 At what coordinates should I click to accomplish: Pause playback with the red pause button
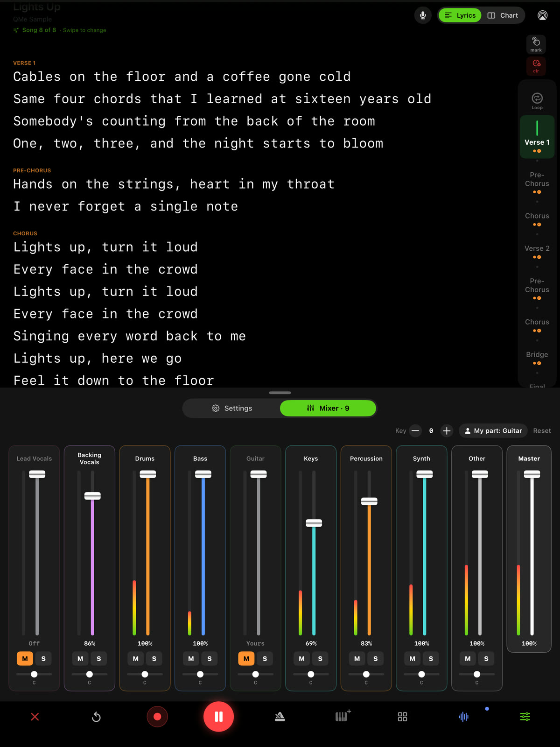[x=218, y=717]
